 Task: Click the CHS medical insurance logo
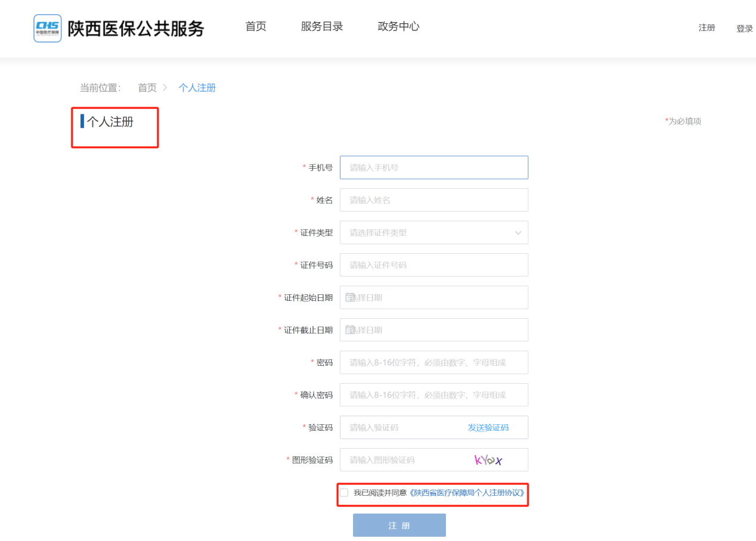[x=48, y=28]
